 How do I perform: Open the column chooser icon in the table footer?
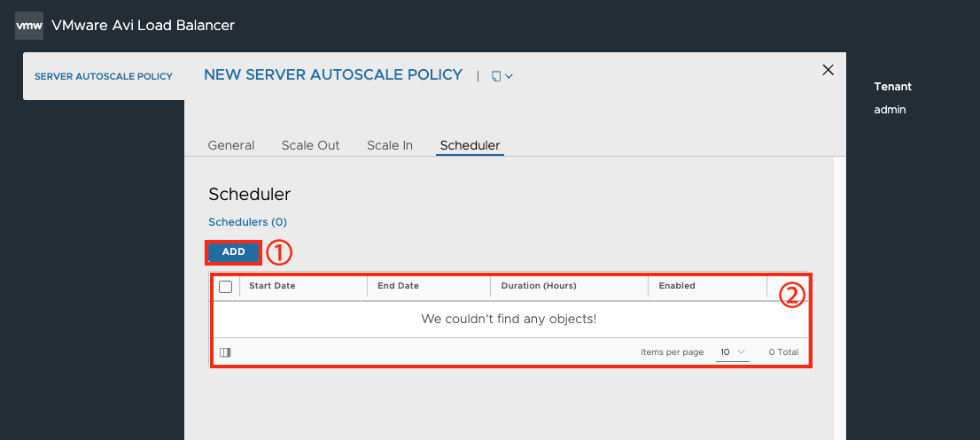point(226,352)
